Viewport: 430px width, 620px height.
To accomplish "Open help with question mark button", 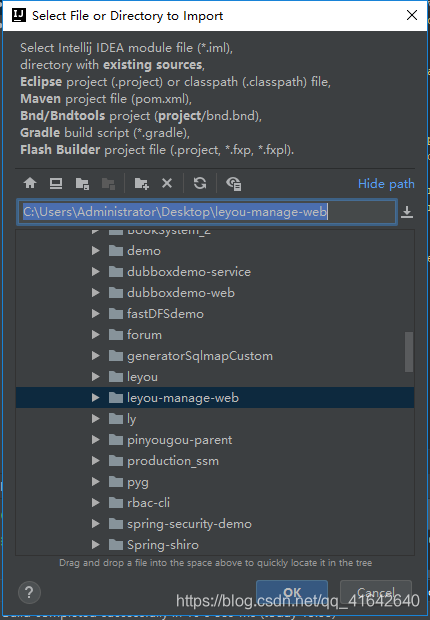I will pos(29,592).
